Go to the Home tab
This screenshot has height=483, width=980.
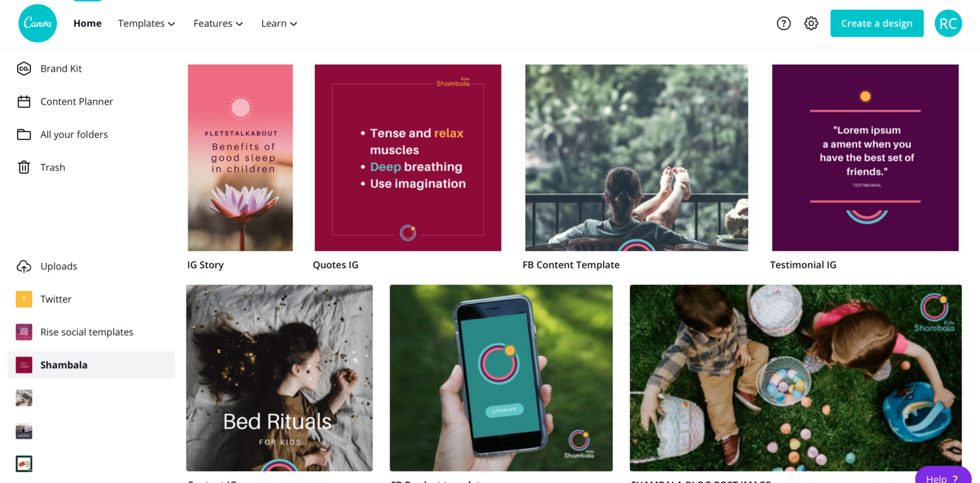pos(88,24)
